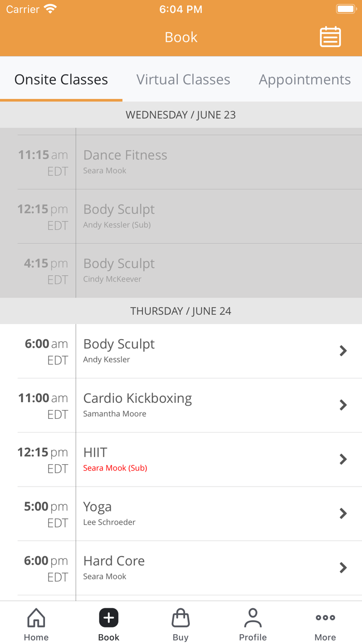Open the Appointments tab
This screenshot has height=644, width=362.
(x=305, y=79)
